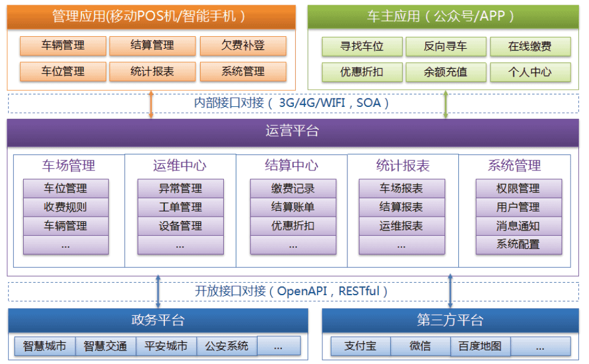Select the 寻找车位 green box

point(362,46)
